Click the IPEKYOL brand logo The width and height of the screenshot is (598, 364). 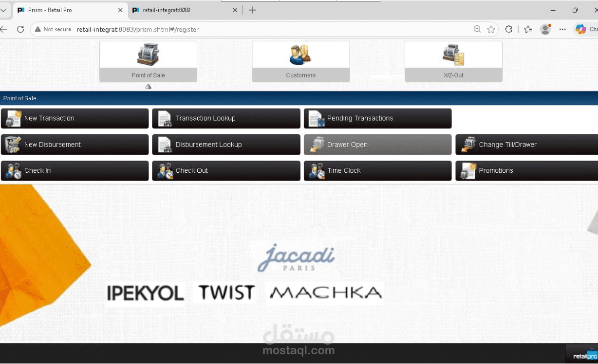pos(145,292)
